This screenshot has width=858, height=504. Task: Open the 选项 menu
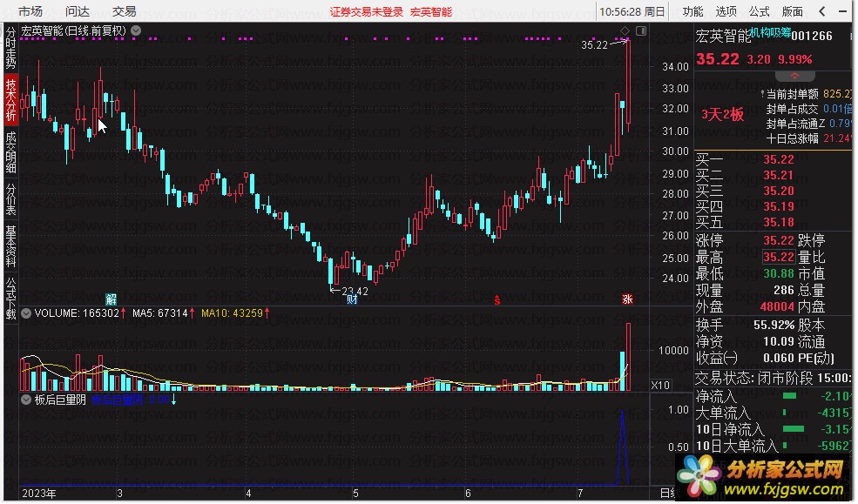click(726, 11)
